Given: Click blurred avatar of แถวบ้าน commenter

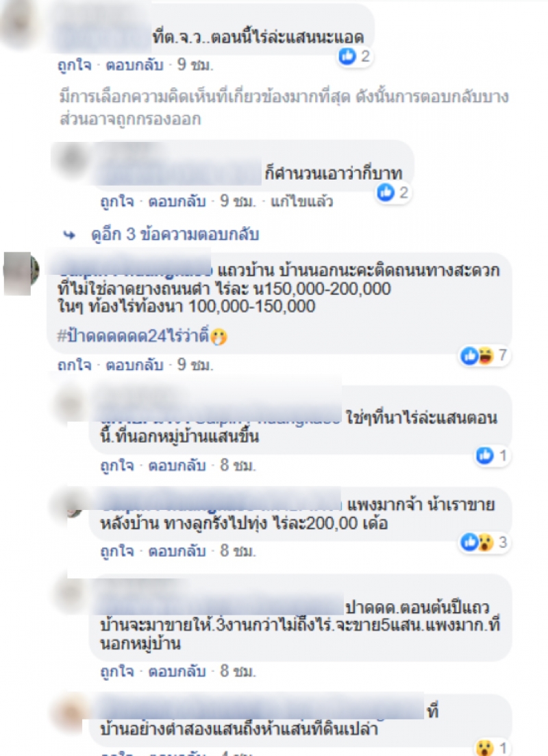Looking at the screenshot, I should 21,273.
